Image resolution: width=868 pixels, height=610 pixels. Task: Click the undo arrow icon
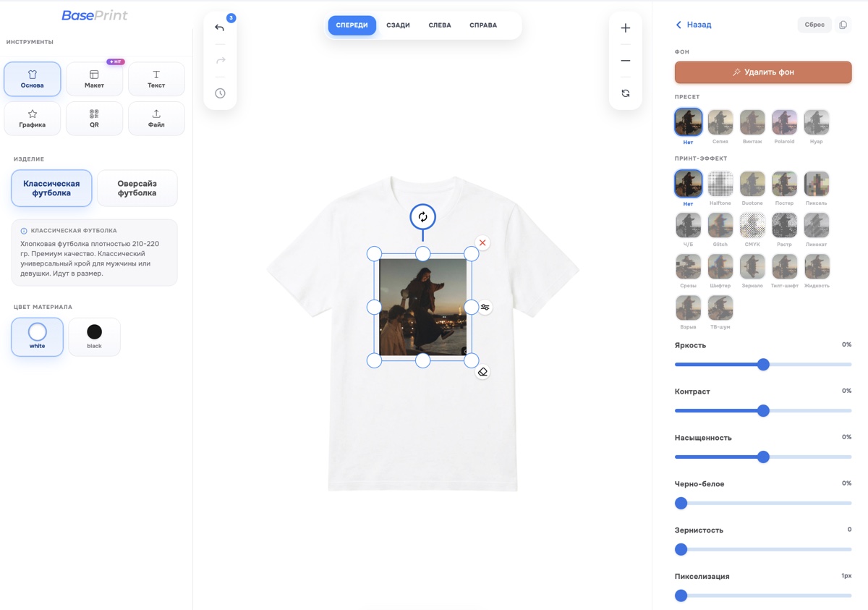coord(220,28)
